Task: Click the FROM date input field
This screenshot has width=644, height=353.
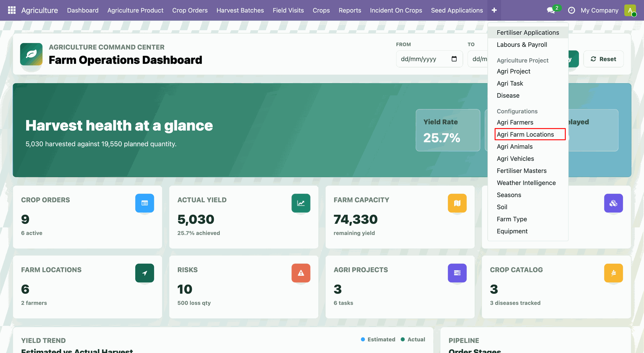Action: [429, 59]
